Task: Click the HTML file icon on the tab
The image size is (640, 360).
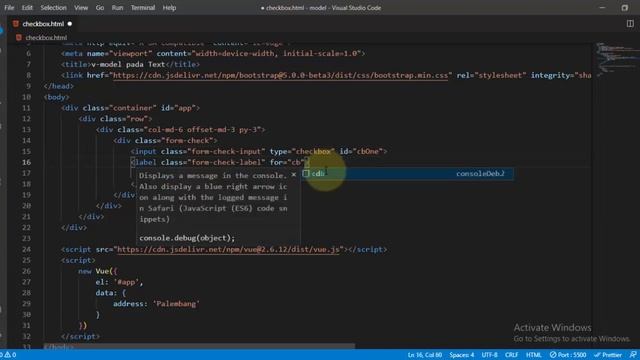Action: point(16,24)
